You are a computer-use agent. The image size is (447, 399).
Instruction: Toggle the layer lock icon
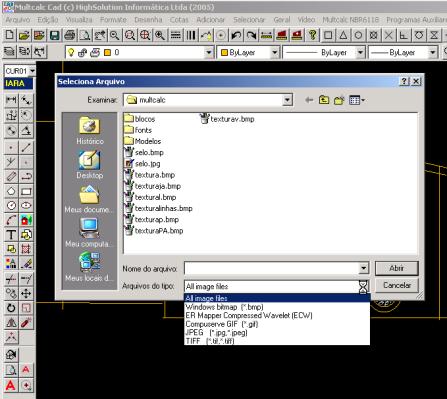[x=82, y=52]
